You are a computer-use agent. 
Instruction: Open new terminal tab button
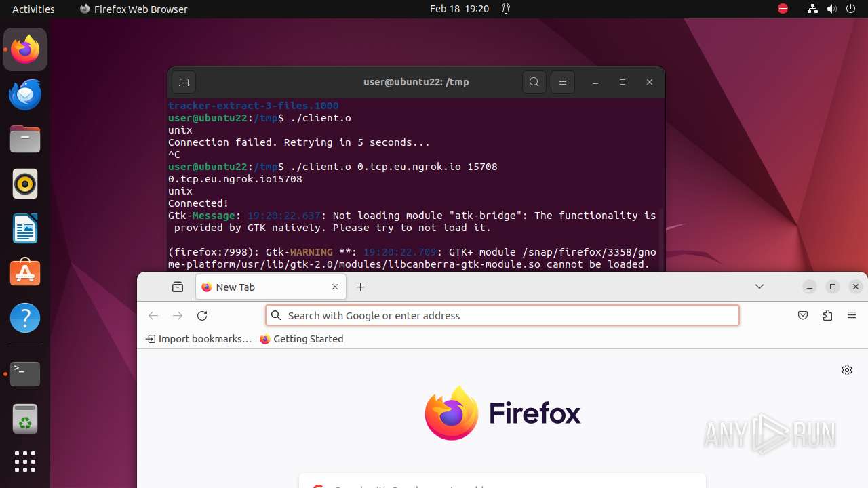point(184,82)
